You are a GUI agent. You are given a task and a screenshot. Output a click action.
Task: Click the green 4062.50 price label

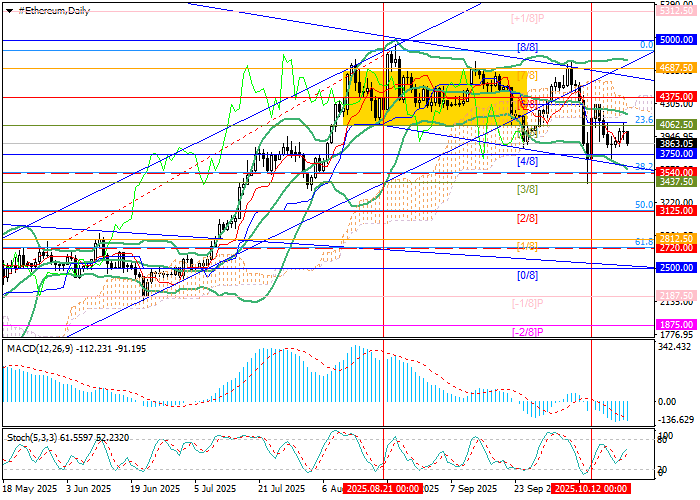676,126
